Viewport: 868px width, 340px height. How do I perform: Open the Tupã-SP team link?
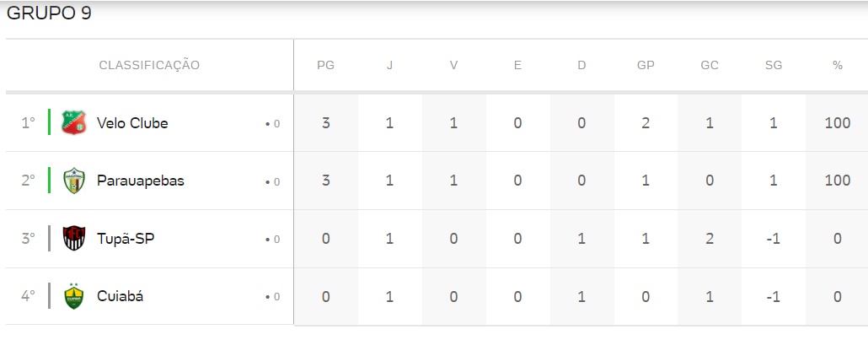pyautogui.click(x=126, y=239)
